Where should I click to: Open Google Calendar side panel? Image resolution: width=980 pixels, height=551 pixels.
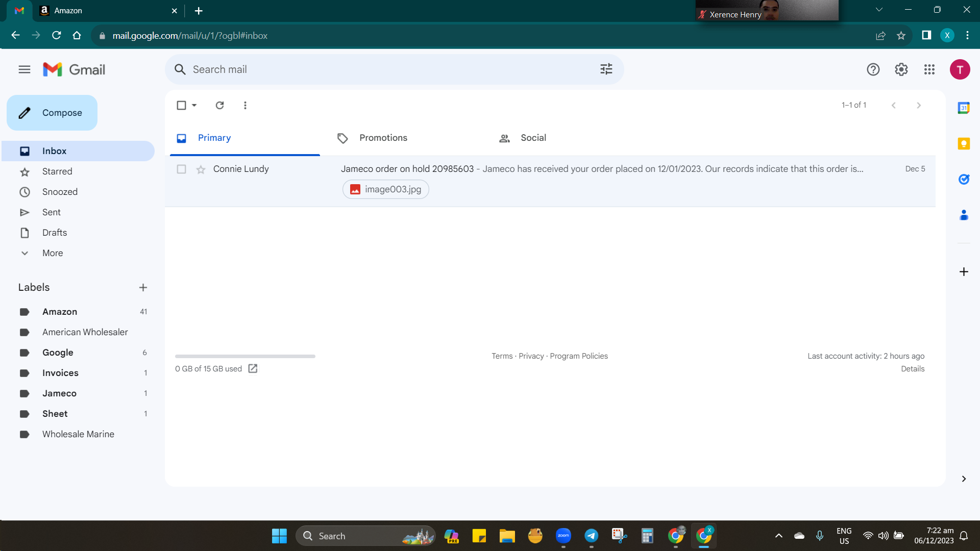tap(964, 108)
